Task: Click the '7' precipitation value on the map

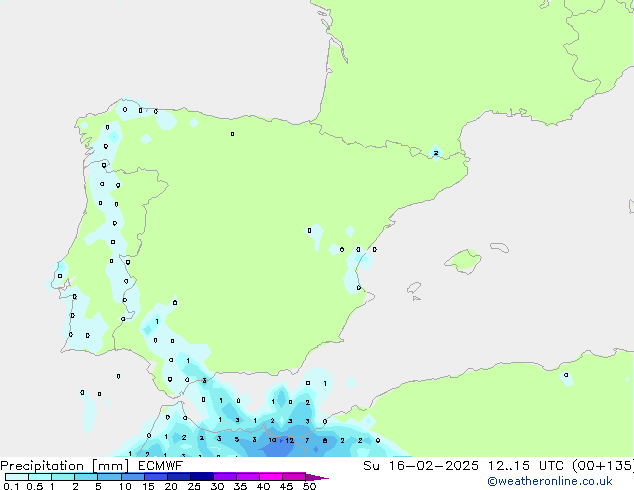Action: coord(307,440)
